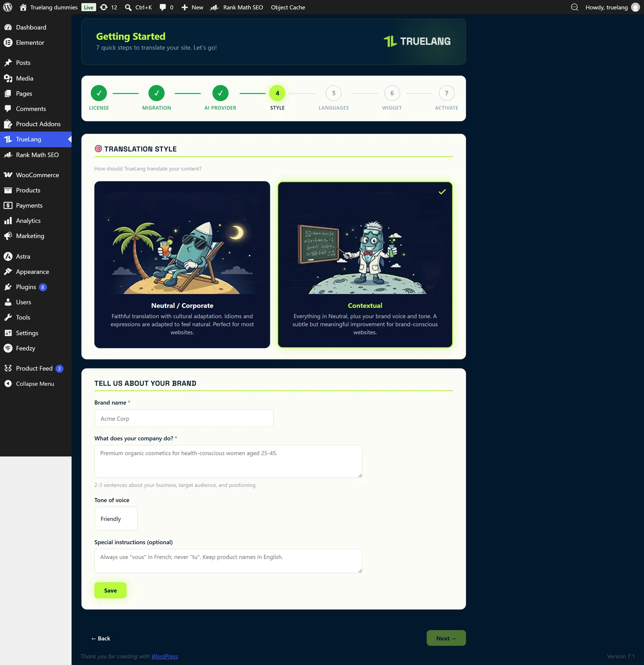Viewport: 644px width, 665px height.
Task: Click the Live status badge
Action: click(x=89, y=7)
